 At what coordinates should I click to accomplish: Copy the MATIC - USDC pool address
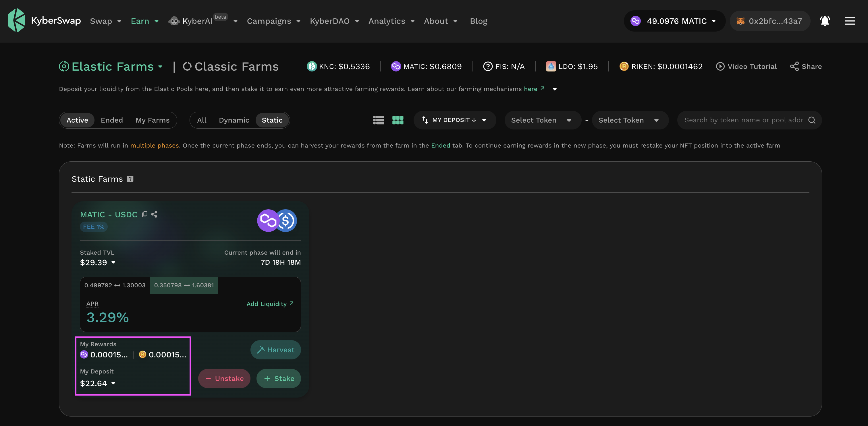tap(144, 214)
